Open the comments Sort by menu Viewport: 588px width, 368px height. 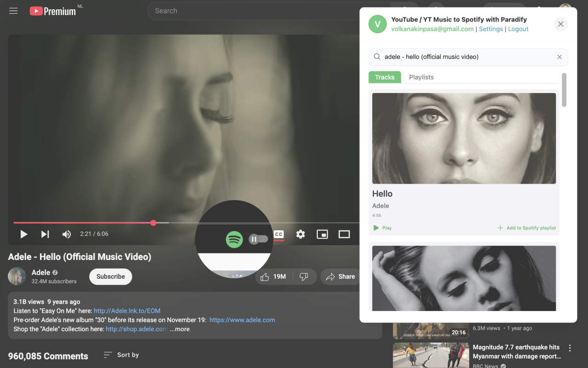(x=121, y=355)
